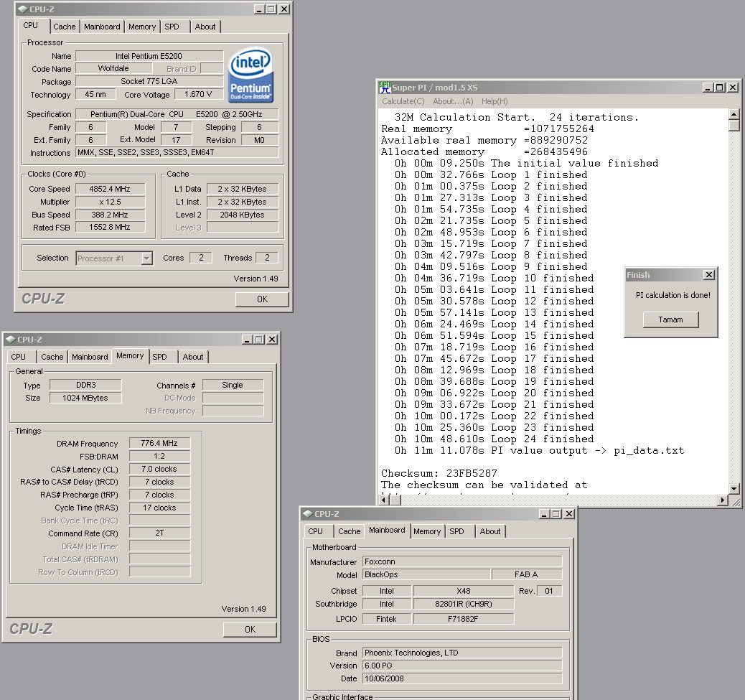Click the LPCIO value F71882F
Viewport: 745px width, 700px height.
pyautogui.click(x=464, y=619)
